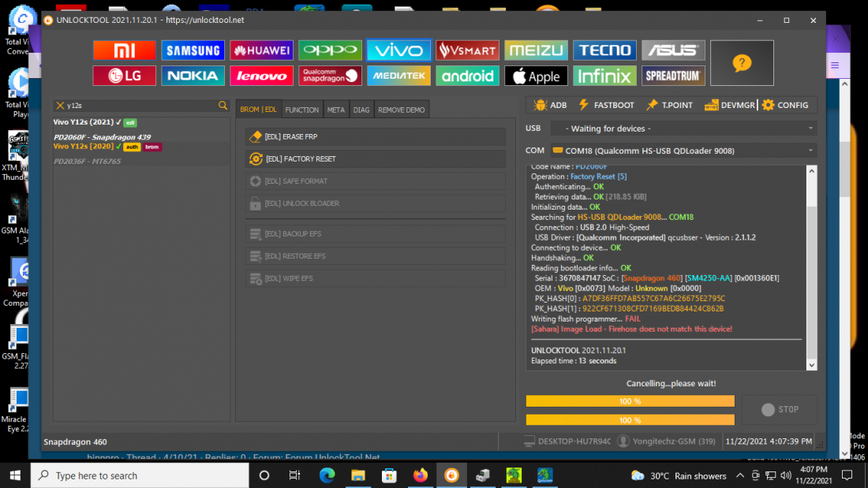This screenshot has height=488, width=868.
Task: Open the notification center icon
Action: [x=847, y=475]
